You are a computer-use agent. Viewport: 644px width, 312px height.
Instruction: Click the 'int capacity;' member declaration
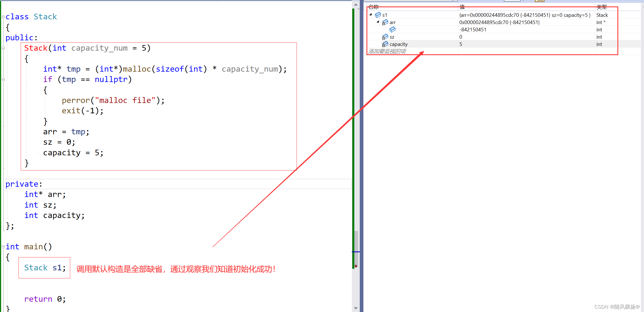tap(55, 215)
